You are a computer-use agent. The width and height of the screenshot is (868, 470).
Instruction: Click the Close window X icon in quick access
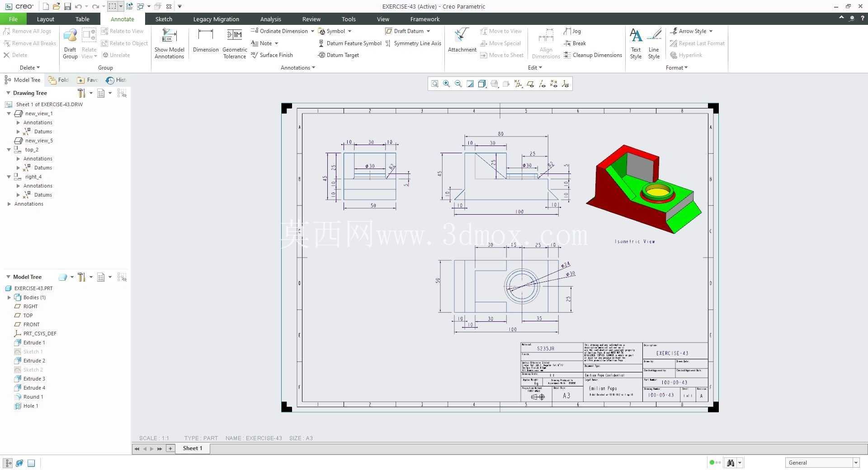pyautogui.click(x=169, y=6)
